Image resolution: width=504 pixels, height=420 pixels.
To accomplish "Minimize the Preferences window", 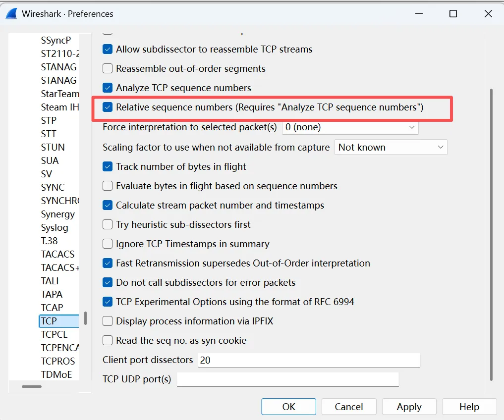I will tap(418, 14).
